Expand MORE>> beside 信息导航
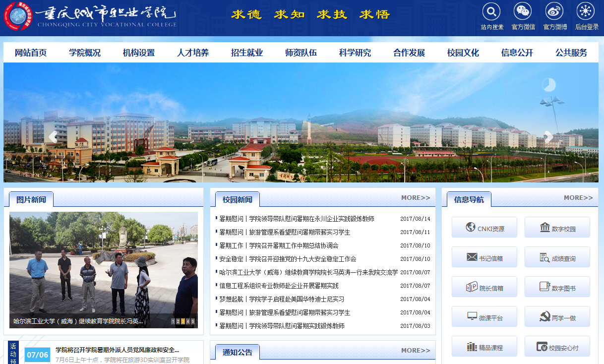This screenshot has width=604, height=364. coord(578,198)
